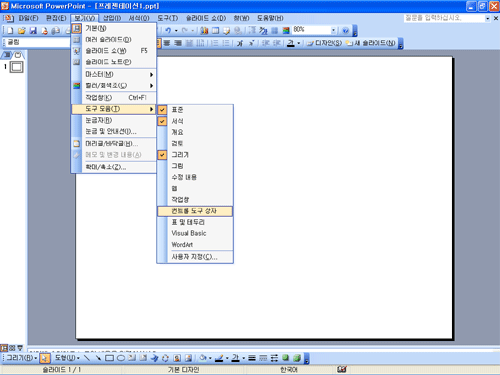Click the Shadow Style icon

pyautogui.click(x=286, y=358)
